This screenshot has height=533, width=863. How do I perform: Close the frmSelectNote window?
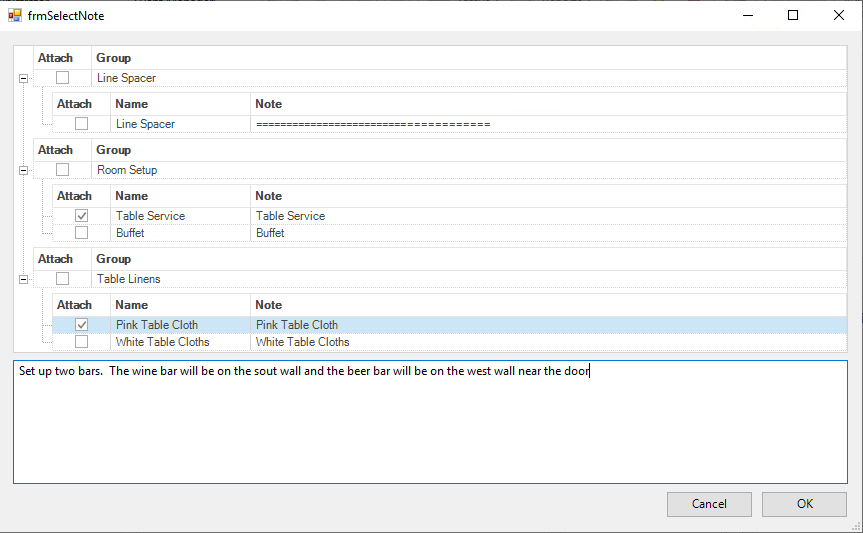[839, 15]
